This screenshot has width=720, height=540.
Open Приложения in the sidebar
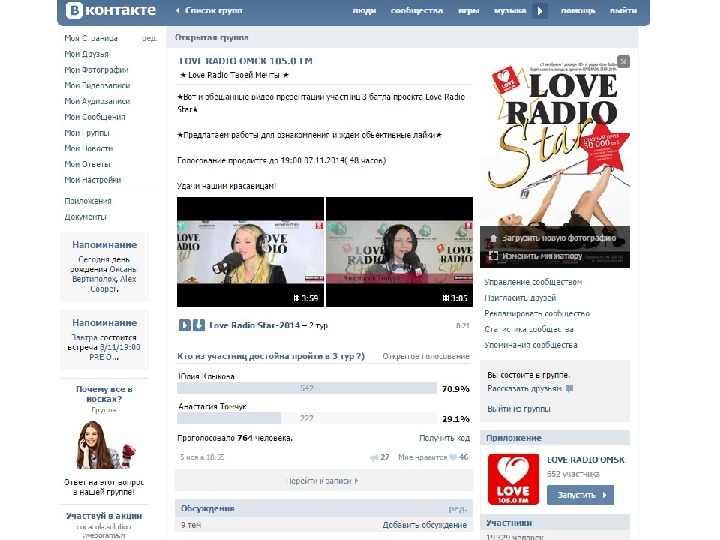[x=88, y=201]
